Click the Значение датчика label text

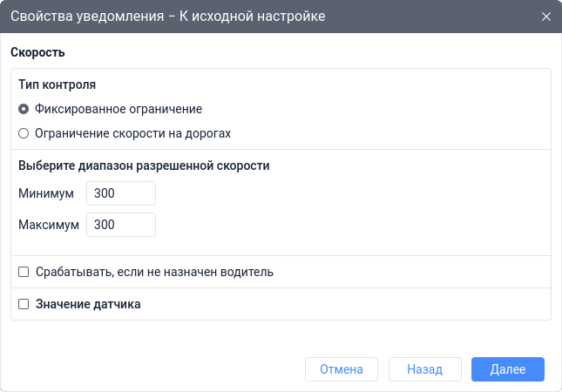pos(88,305)
